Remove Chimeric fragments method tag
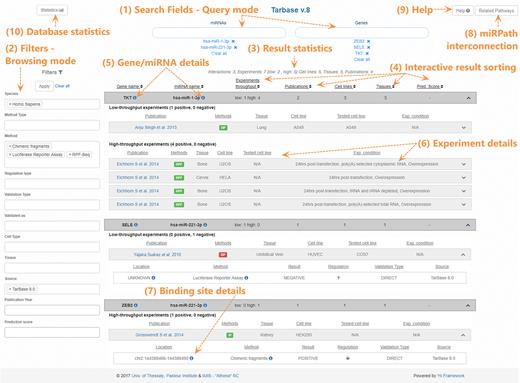This screenshot has width=520, height=383. pos(10,146)
